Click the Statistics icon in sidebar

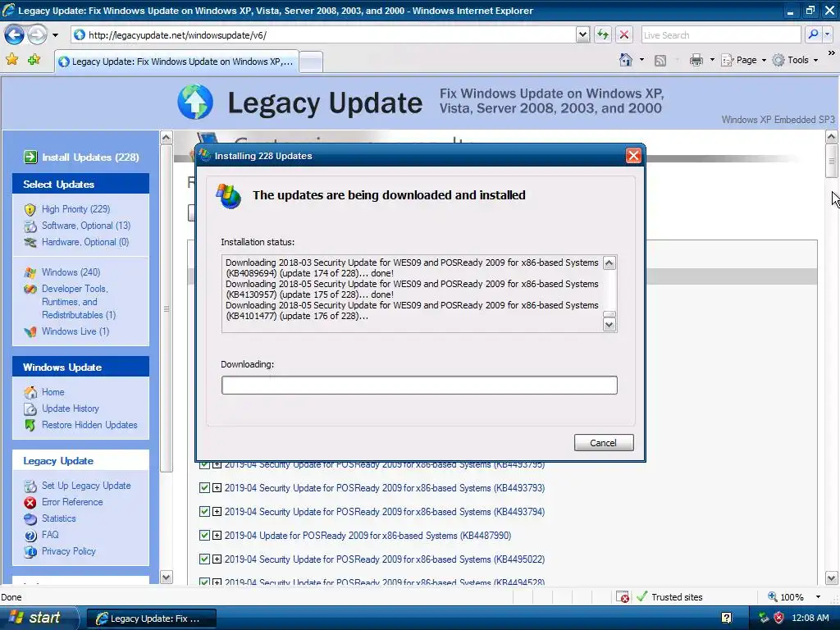point(30,518)
